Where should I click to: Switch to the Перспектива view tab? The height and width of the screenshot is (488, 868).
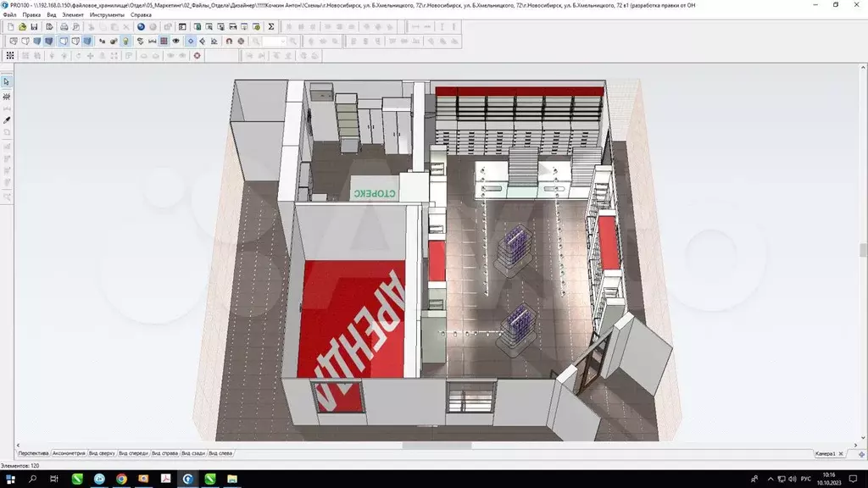pyautogui.click(x=33, y=454)
